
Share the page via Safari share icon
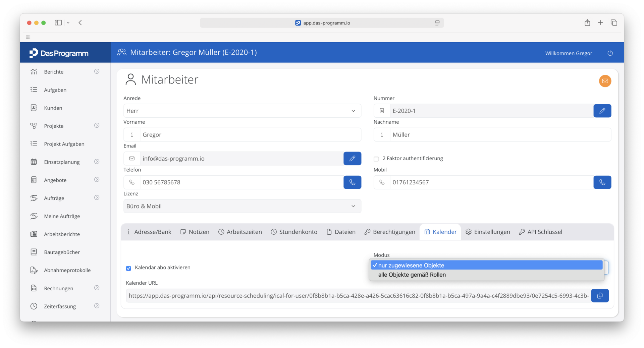[587, 23]
